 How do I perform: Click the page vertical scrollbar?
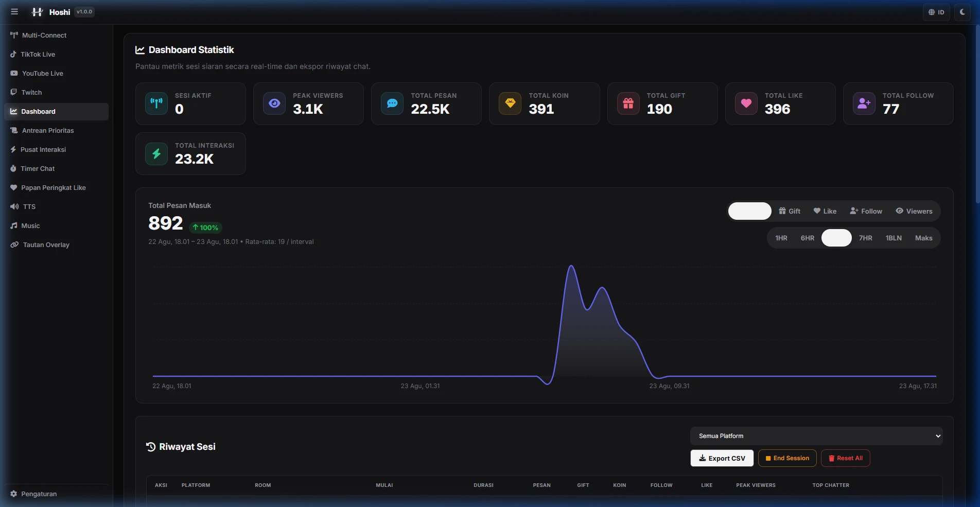[x=977, y=113]
